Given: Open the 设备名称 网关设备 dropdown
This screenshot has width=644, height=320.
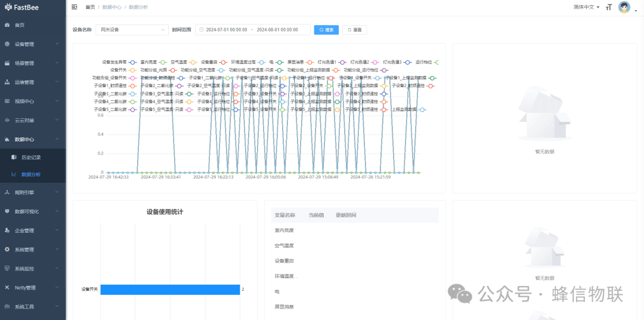Looking at the screenshot, I should (x=132, y=30).
